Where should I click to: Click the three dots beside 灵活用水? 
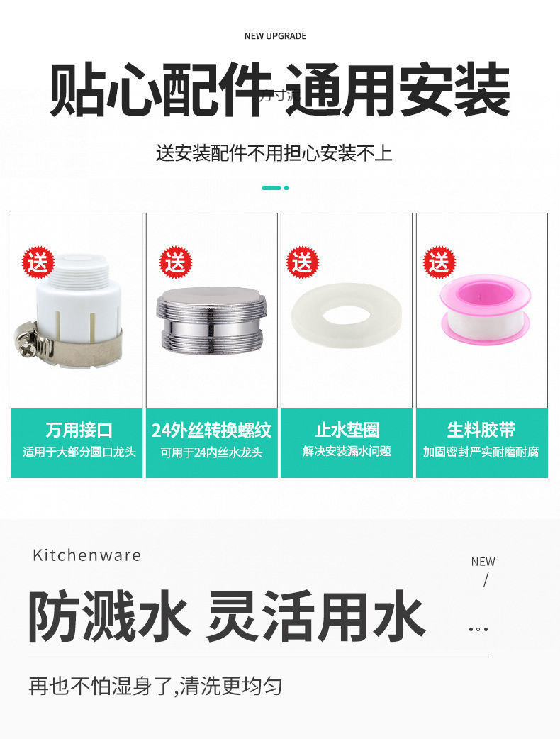[x=478, y=629]
